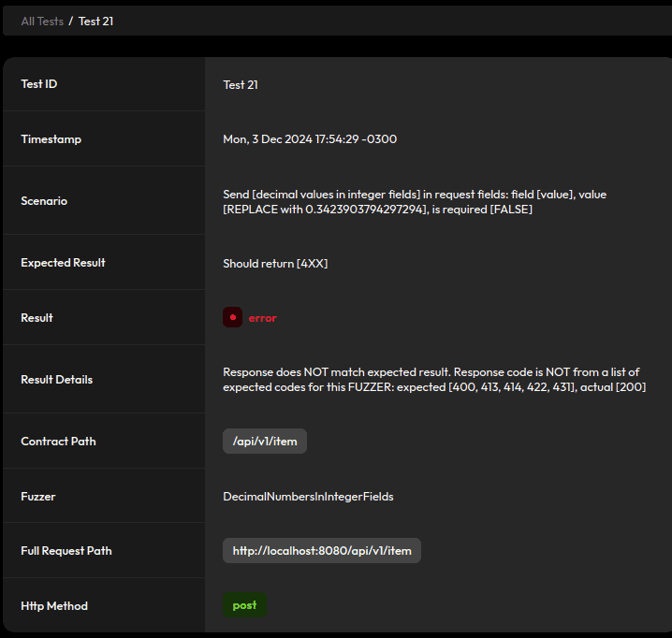The width and height of the screenshot is (672, 638).
Task: Click the DecimalNumbersInIntegerFields fuzzer name
Action: coord(308,497)
